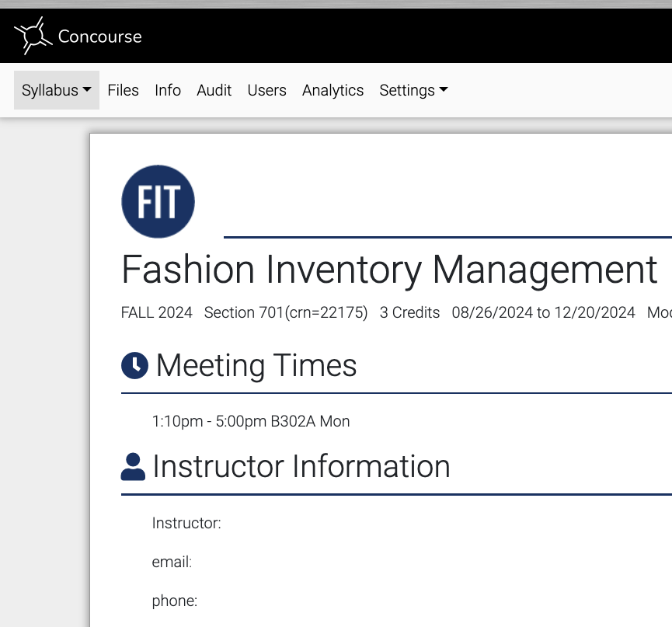
Task: Click the FIT circular logo
Action: pos(158,201)
